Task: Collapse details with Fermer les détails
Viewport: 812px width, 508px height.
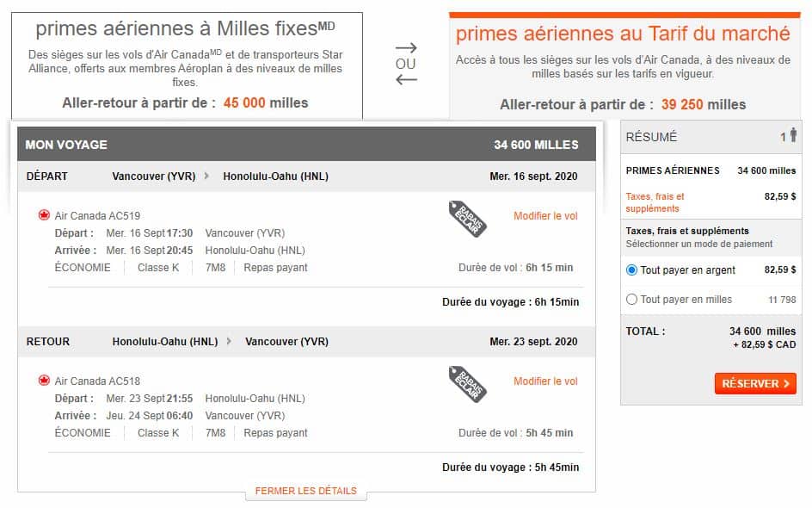Action: [x=305, y=492]
